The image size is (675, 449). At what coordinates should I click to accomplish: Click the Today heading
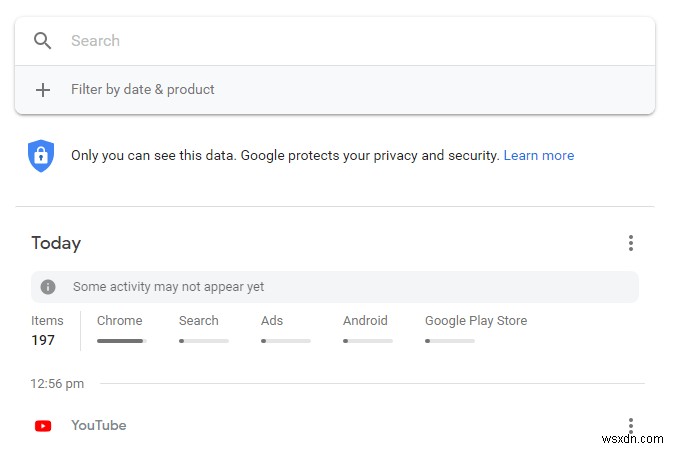[x=56, y=243]
